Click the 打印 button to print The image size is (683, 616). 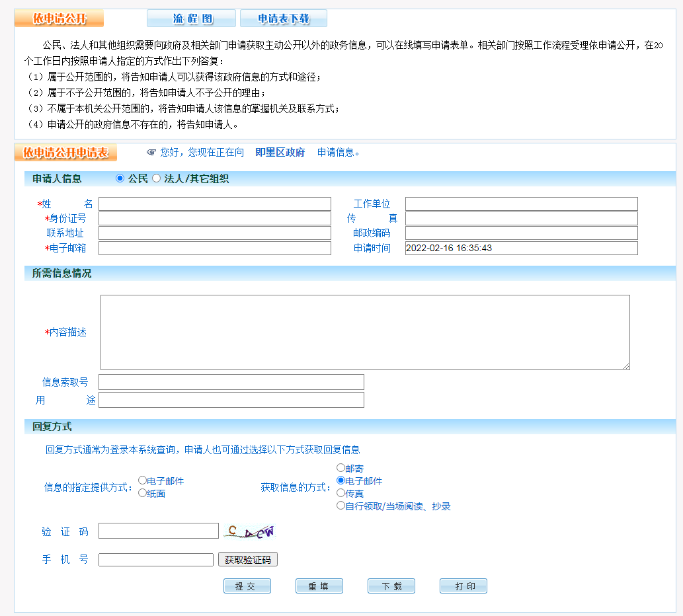pos(463,586)
